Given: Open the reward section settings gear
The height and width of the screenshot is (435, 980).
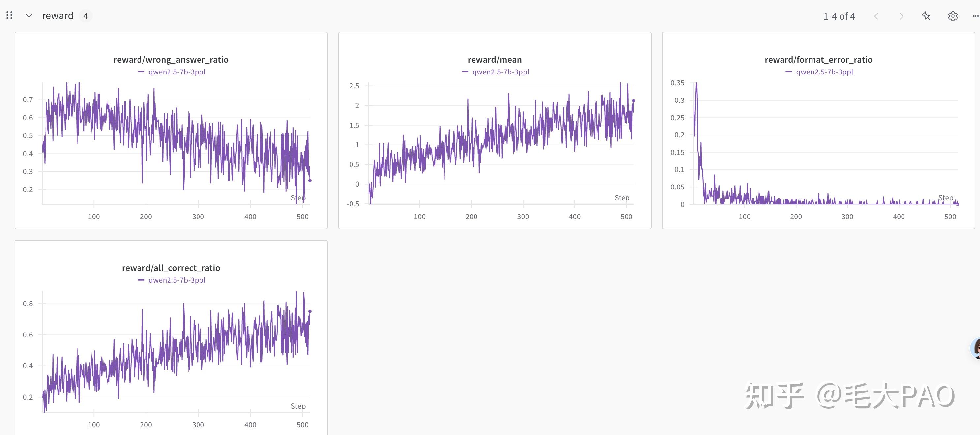Looking at the screenshot, I should [x=953, y=16].
